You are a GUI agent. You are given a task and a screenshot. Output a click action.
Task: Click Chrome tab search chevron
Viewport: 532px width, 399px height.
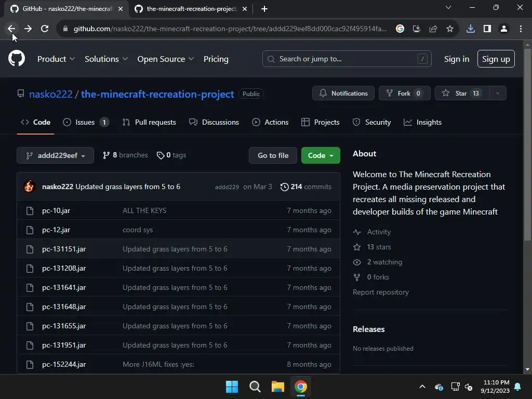click(448, 7)
